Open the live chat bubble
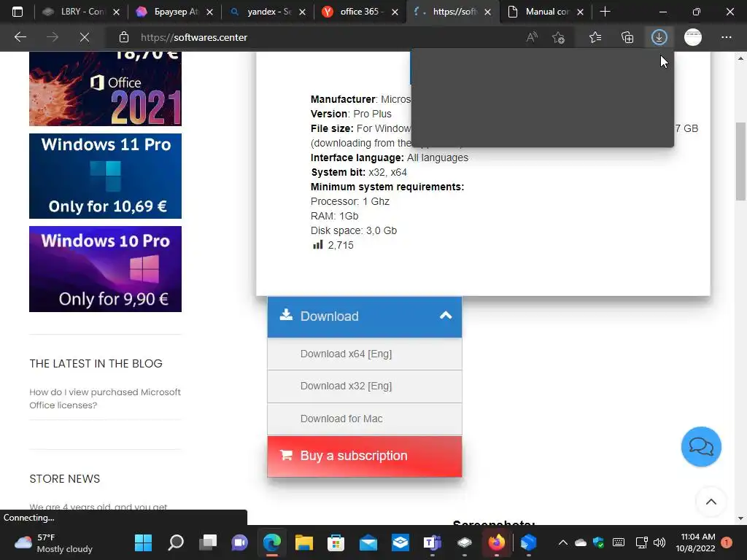The height and width of the screenshot is (560, 747). click(701, 447)
